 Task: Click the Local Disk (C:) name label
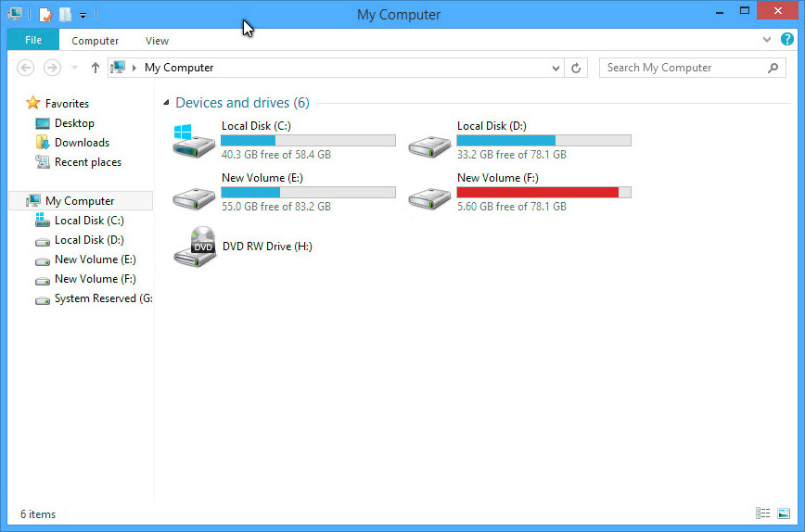(x=256, y=126)
